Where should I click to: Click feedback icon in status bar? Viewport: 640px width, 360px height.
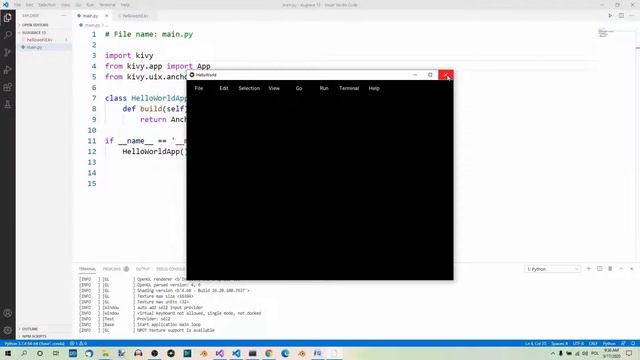(623, 344)
